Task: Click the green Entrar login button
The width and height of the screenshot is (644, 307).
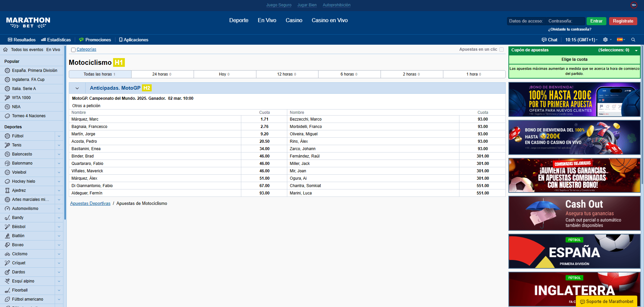Action: [x=596, y=21]
